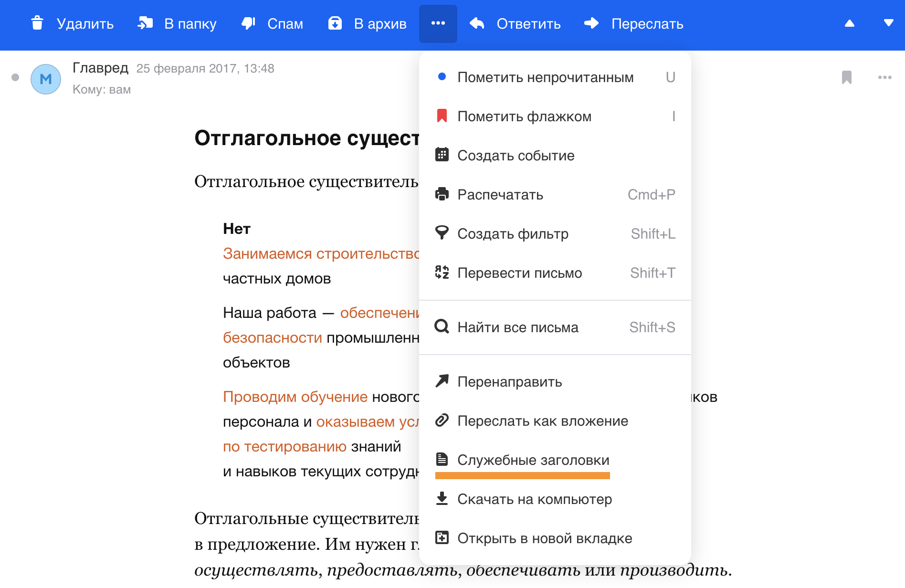Collapse the three-dots menu in the blue toolbar
905x588 pixels.
[438, 23]
